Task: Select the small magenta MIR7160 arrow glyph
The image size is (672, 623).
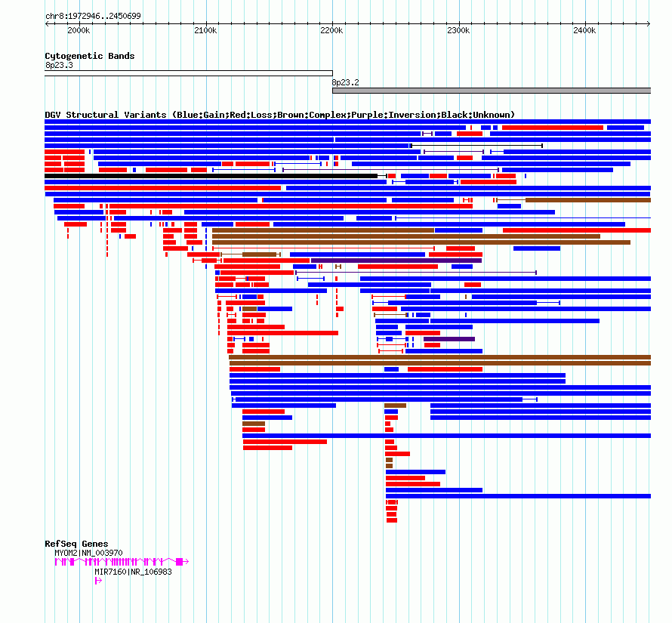Action: point(98,581)
